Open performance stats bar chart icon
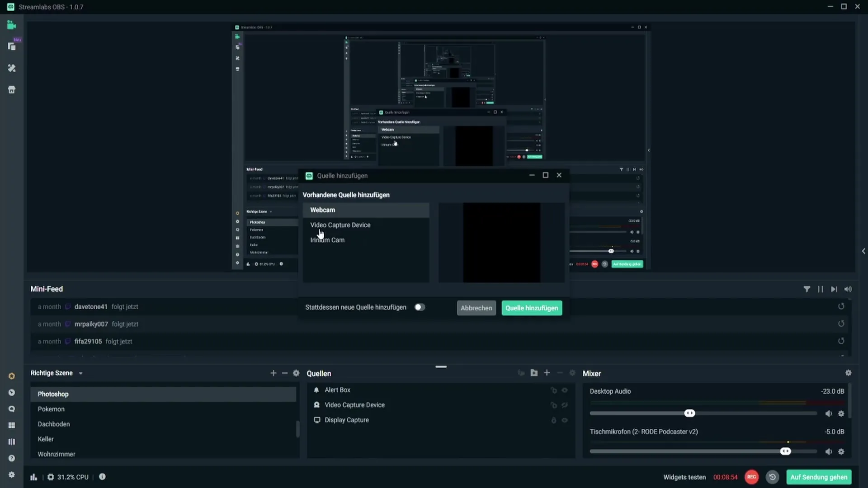Image resolution: width=868 pixels, height=488 pixels. coord(34,477)
